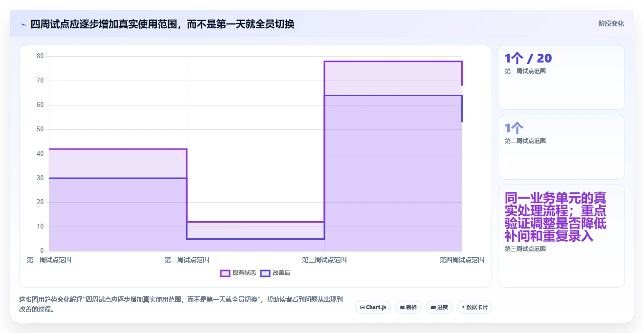
Task: Click the trend icon beside the title
Action: pos(23,24)
